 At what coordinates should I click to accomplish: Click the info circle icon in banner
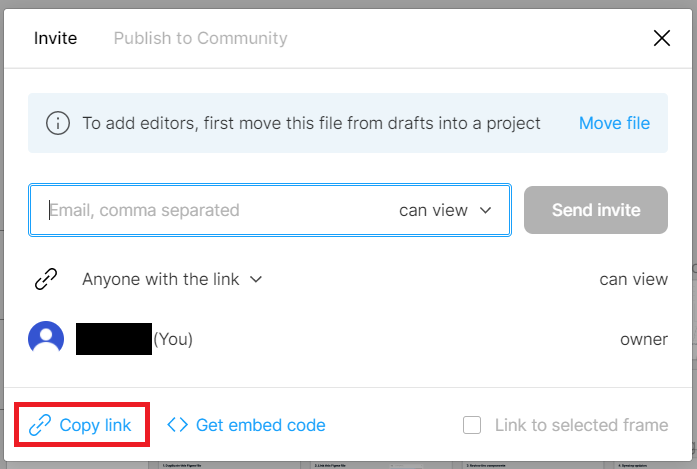(58, 123)
